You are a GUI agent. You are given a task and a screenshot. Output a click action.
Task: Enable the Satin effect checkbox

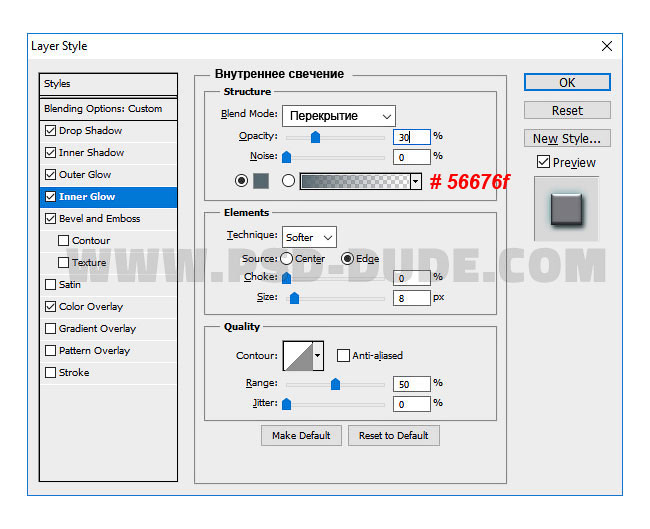click(50, 284)
